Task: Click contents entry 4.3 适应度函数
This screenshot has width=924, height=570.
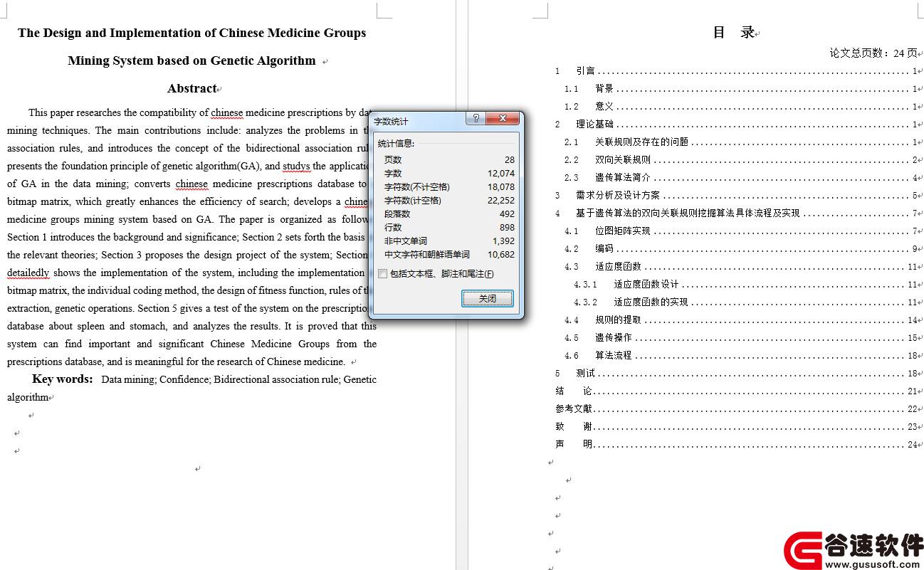Action: tap(742, 267)
